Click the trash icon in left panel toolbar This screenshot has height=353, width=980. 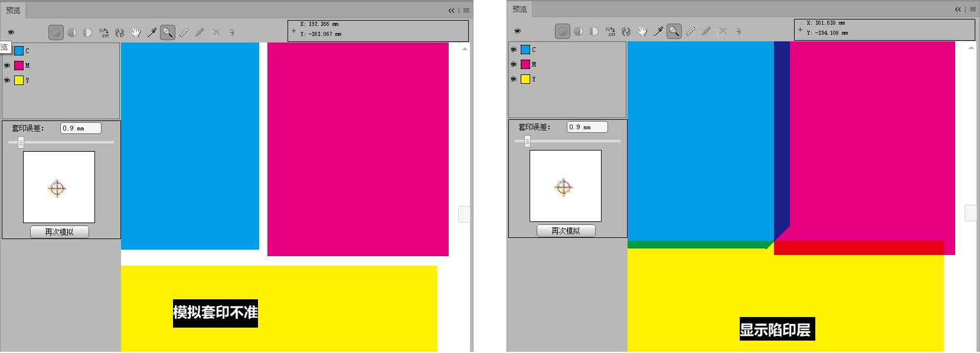click(x=231, y=32)
